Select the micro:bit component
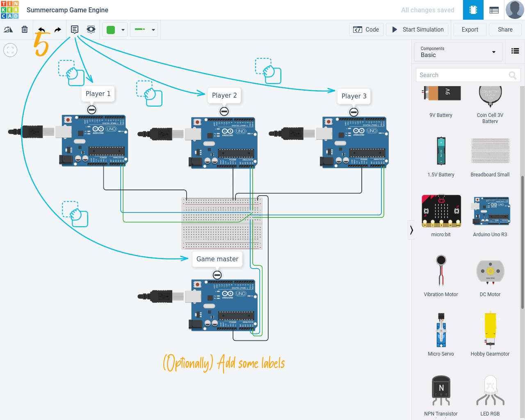This screenshot has width=525, height=420. click(441, 216)
